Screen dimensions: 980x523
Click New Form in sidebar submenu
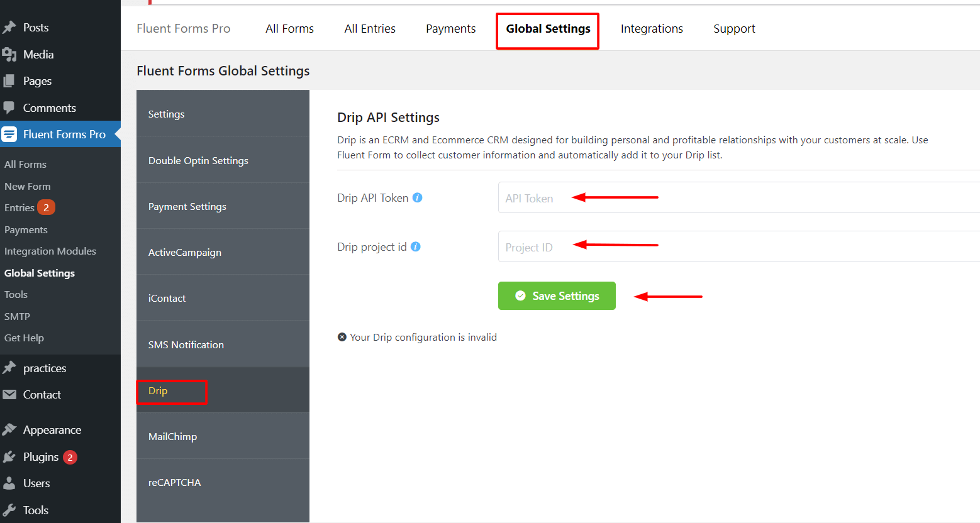(x=28, y=186)
